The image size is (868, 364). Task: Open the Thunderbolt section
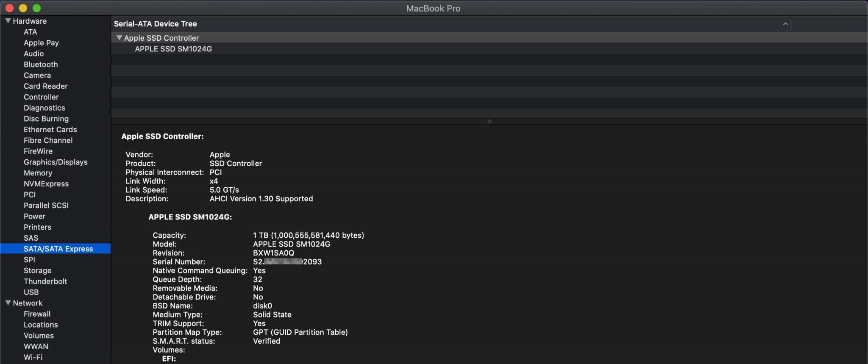[45, 281]
